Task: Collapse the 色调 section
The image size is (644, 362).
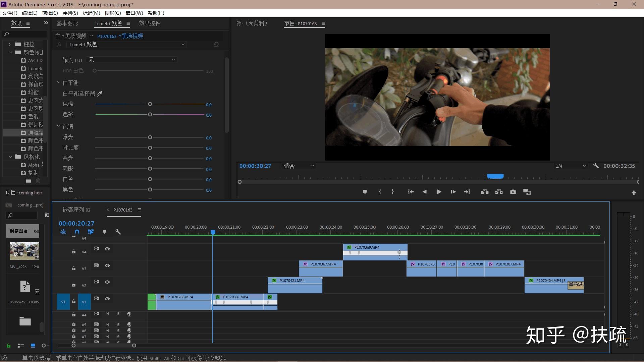Action: point(58,126)
